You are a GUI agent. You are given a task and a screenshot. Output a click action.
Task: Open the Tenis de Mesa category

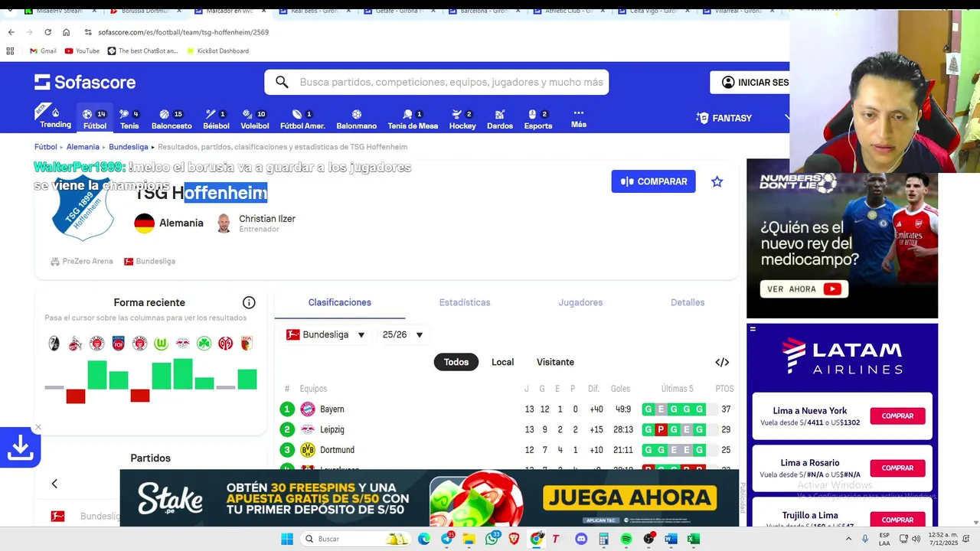click(x=413, y=119)
